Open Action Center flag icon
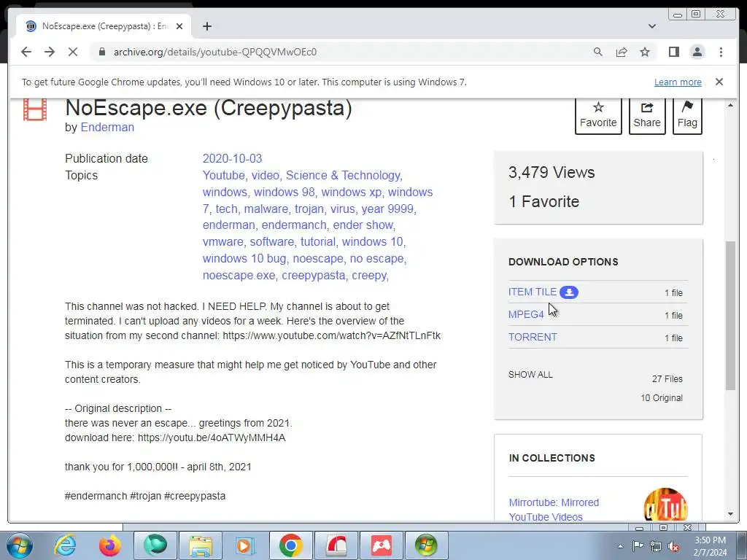The image size is (747, 560). point(638,546)
